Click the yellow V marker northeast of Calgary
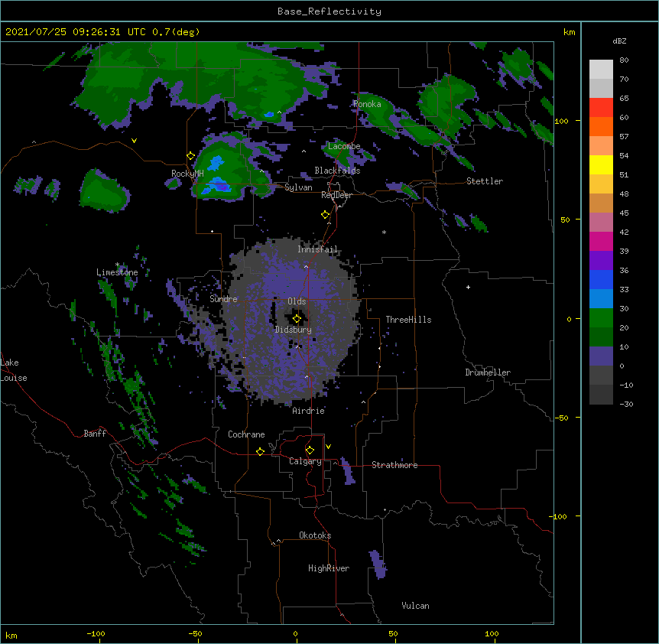 (x=328, y=447)
